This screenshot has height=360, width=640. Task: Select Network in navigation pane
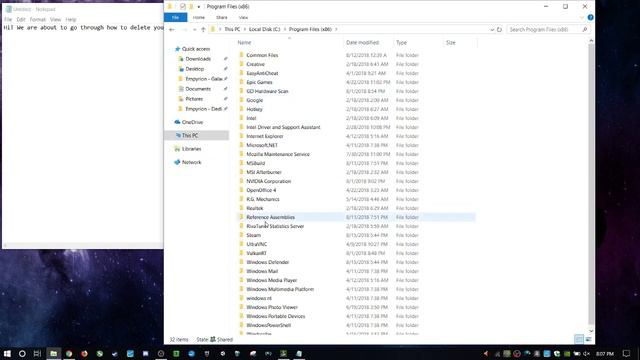[191, 162]
